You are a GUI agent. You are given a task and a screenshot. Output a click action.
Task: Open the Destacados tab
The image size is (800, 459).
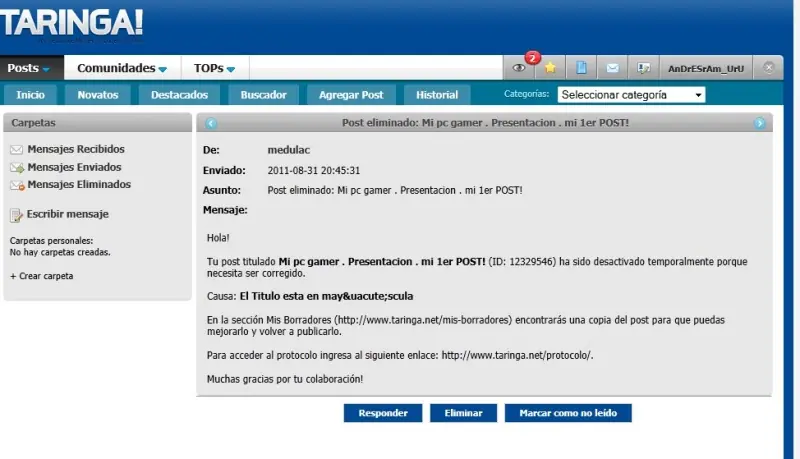(x=179, y=95)
